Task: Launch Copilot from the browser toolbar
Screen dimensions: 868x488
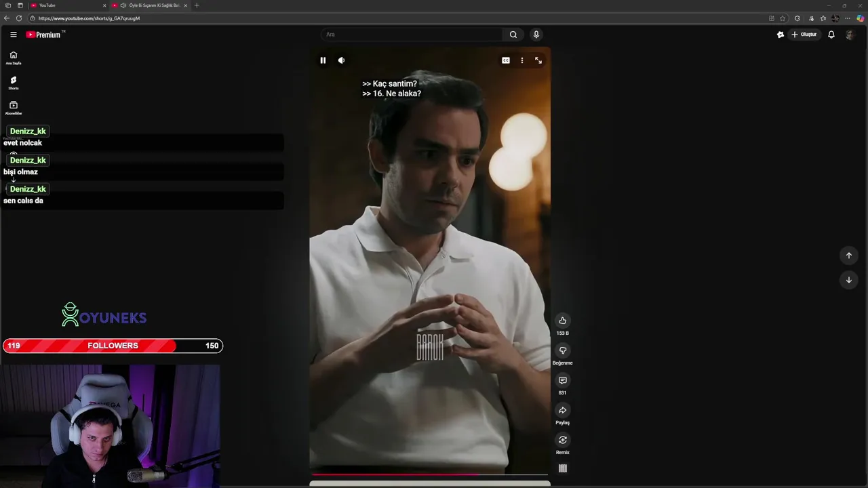Action: click(x=861, y=18)
